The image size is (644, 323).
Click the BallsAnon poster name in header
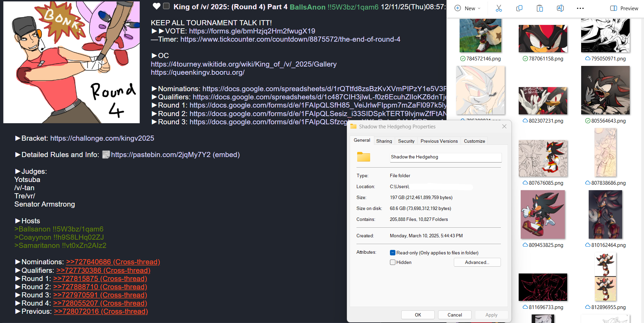307,7
